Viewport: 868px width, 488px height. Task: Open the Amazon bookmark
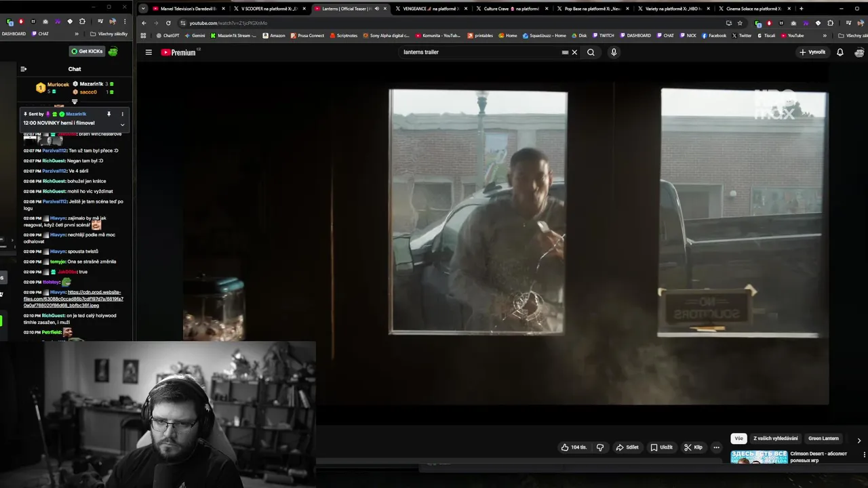(274, 35)
